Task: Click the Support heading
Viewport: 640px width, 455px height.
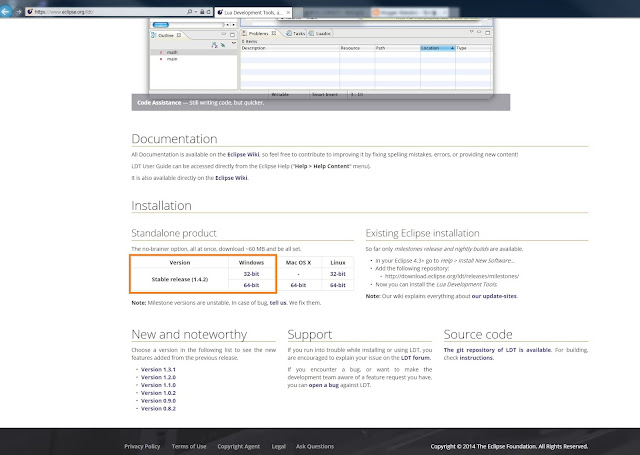Action: tap(310, 335)
